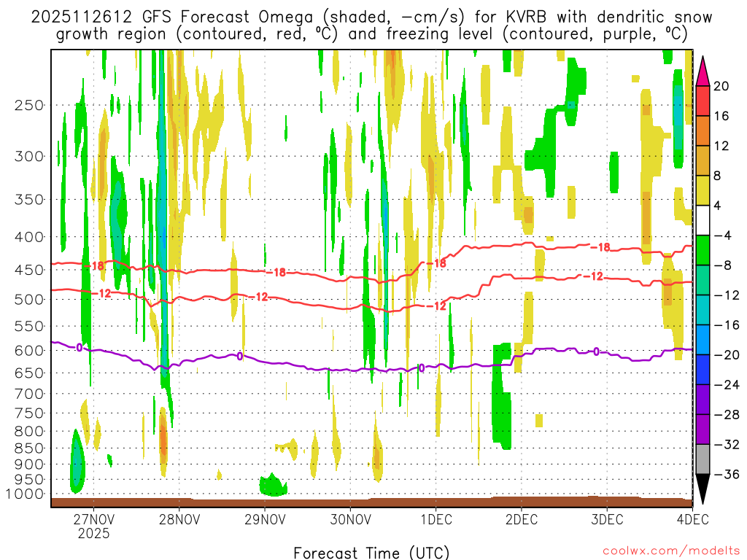
Task: Click the 29NOV time axis label
Action: (x=265, y=519)
